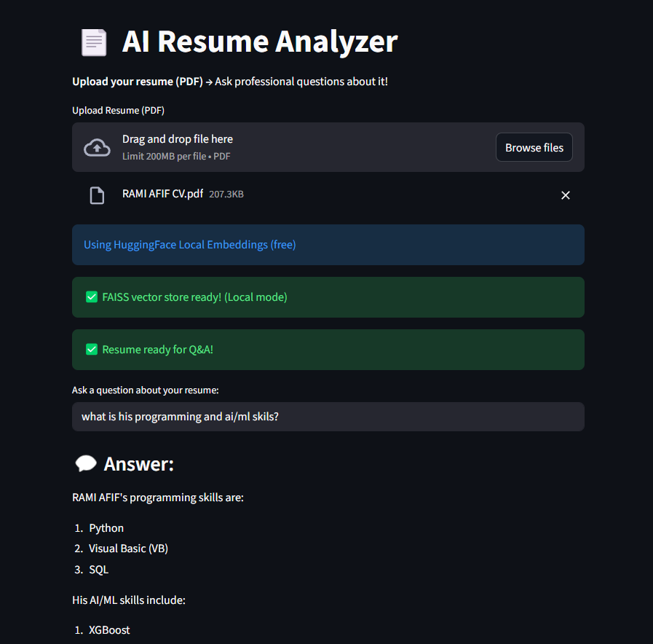
Task: Click the XGBoost list item
Action: click(x=109, y=630)
